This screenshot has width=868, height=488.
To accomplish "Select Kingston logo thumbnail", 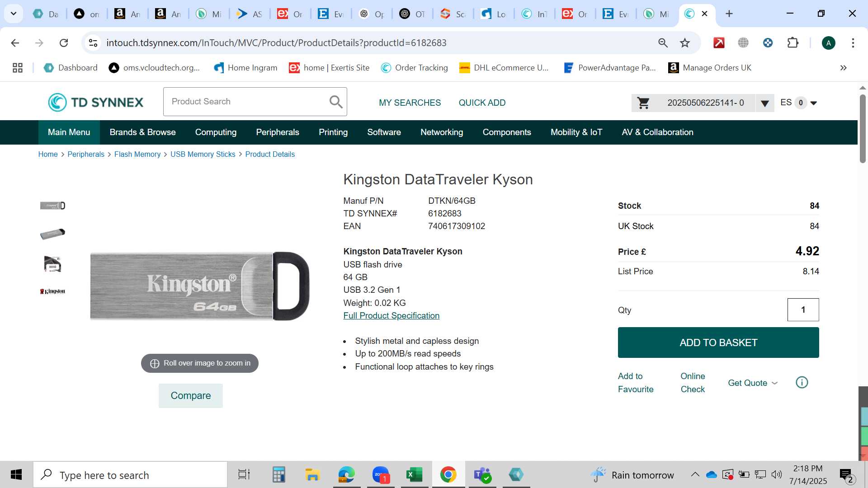I will tap(52, 291).
